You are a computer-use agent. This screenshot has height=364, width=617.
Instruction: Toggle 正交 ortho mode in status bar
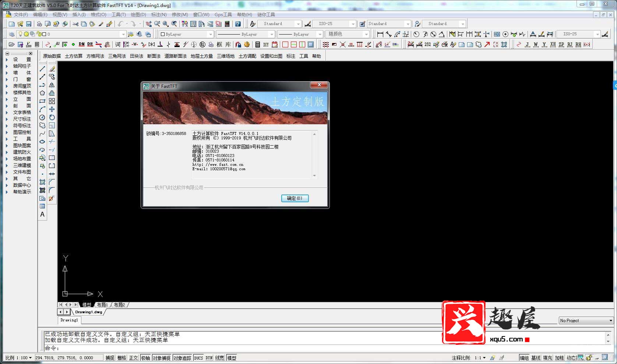point(133,358)
